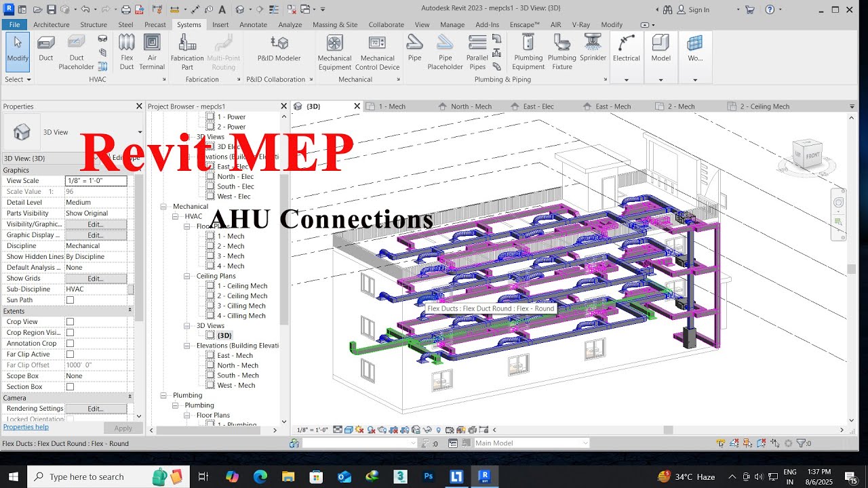868x488 pixels.
Task: Open the 2 - Ceiling Mech view tab
Action: (x=765, y=106)
